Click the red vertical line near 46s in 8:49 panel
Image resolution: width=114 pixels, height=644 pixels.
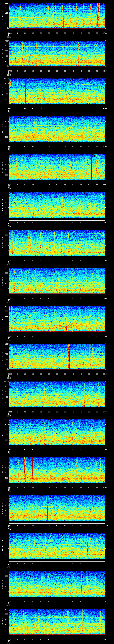(x=83, y=129)
